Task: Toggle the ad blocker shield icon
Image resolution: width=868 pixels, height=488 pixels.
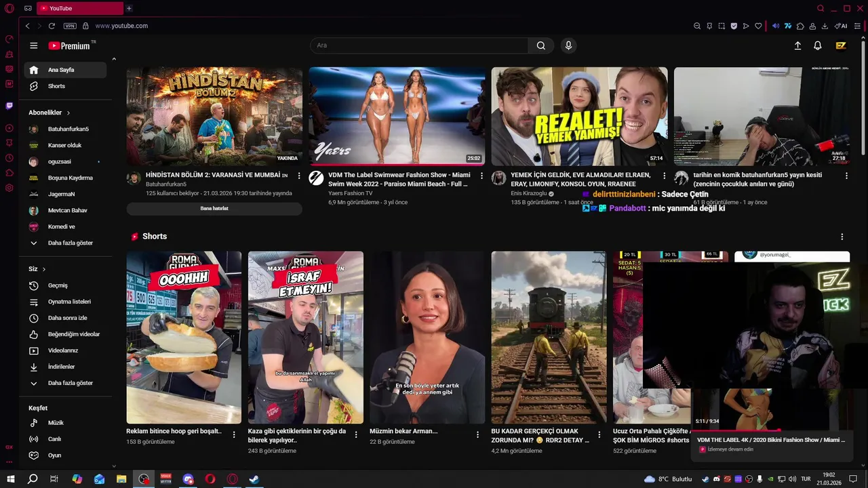Action: (x=734, y=26)
